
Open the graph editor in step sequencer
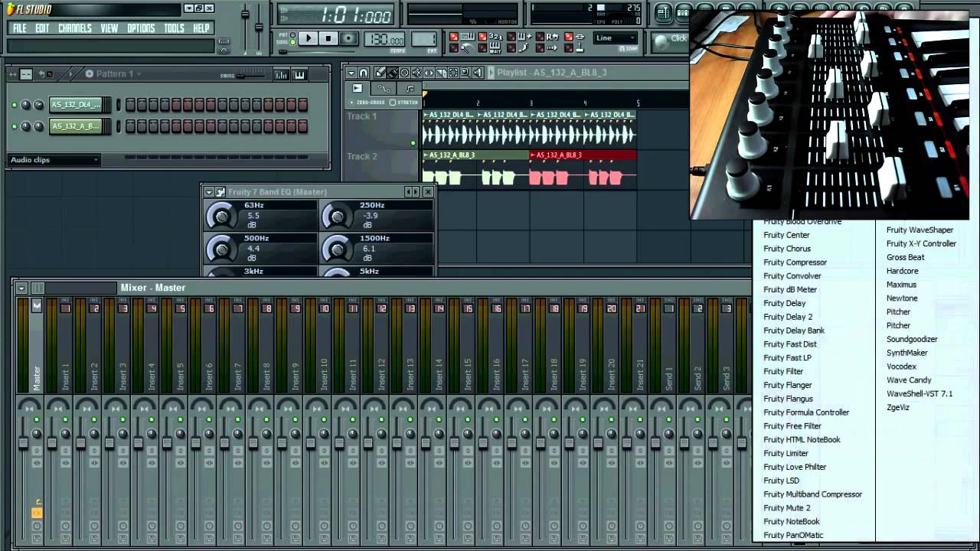(x=281, y=74)
